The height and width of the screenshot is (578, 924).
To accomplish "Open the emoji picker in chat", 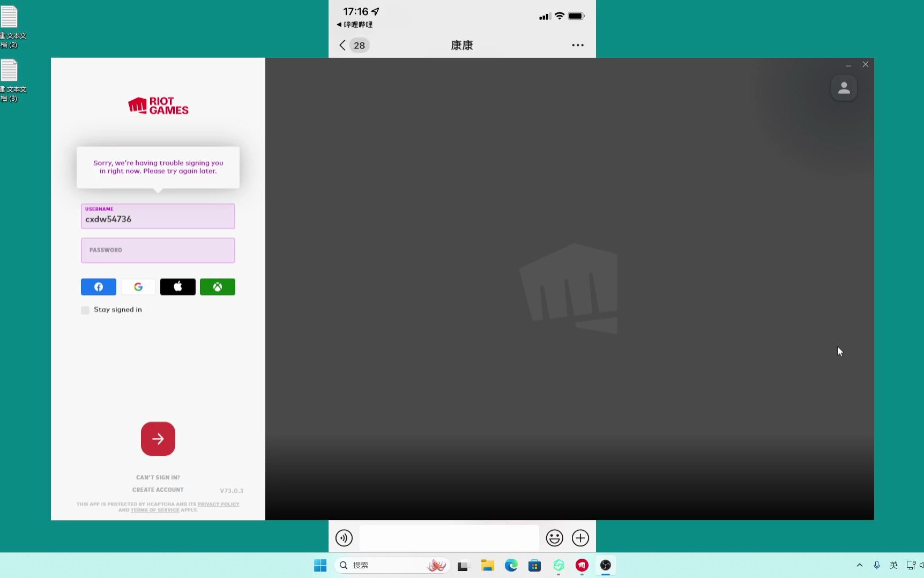I will click(x=555, y=538).
